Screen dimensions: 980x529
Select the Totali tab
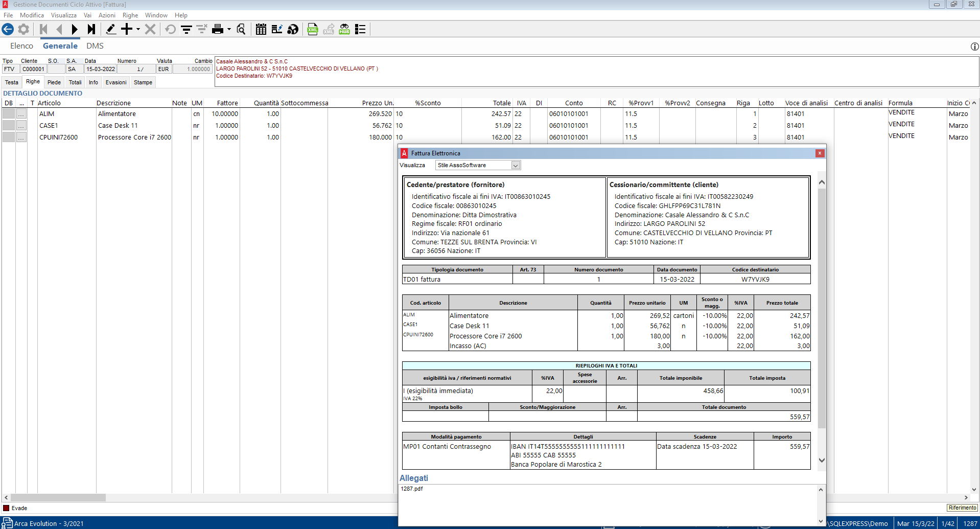tap(75, 82)
